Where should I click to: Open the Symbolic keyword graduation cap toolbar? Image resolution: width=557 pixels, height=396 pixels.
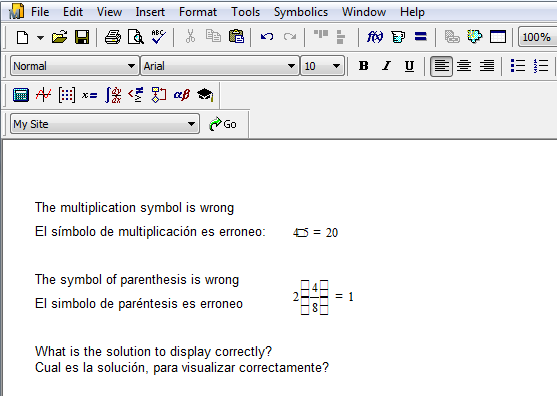[x=205, y=95]
